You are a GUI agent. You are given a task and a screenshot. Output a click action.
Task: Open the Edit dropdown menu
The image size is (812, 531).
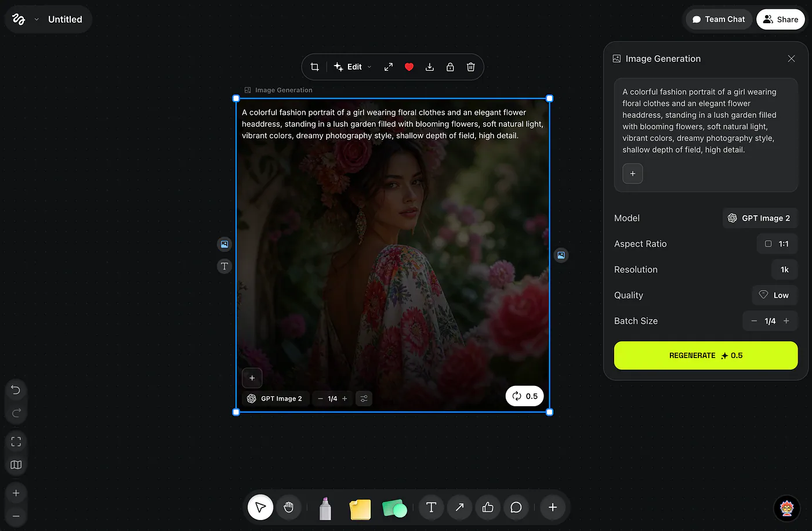click(353, 67)
